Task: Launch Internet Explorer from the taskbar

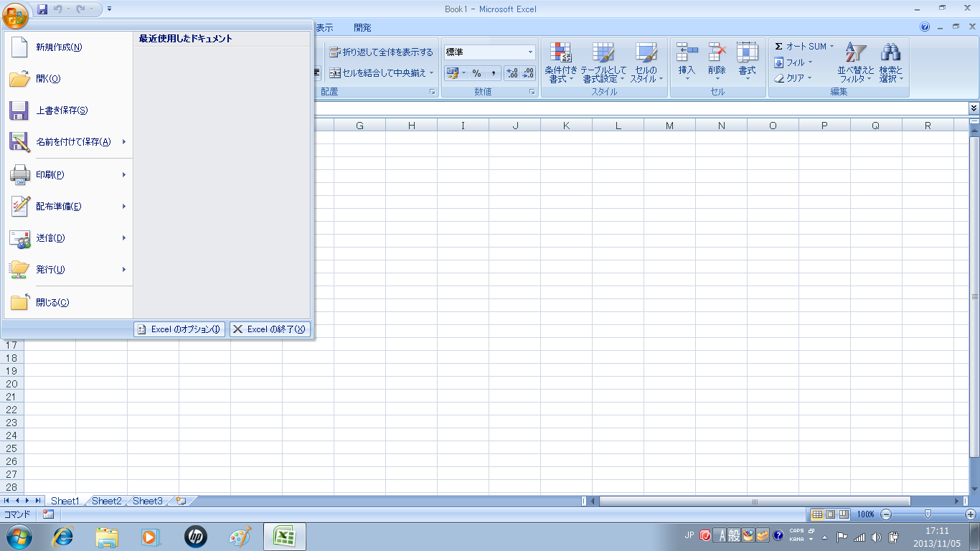Action: pos(64,536)
